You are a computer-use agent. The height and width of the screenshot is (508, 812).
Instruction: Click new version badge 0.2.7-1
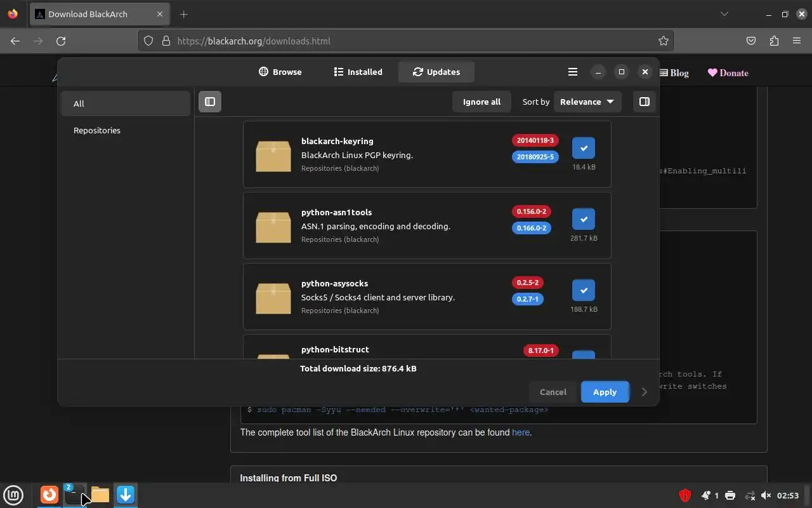[528, 299]
